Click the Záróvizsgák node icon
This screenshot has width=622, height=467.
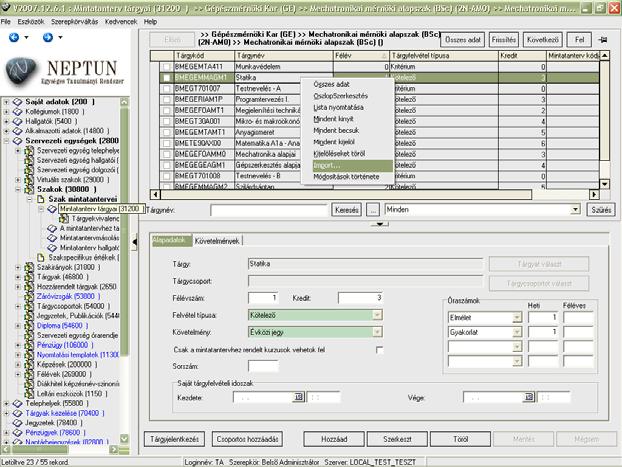[29, 296]
